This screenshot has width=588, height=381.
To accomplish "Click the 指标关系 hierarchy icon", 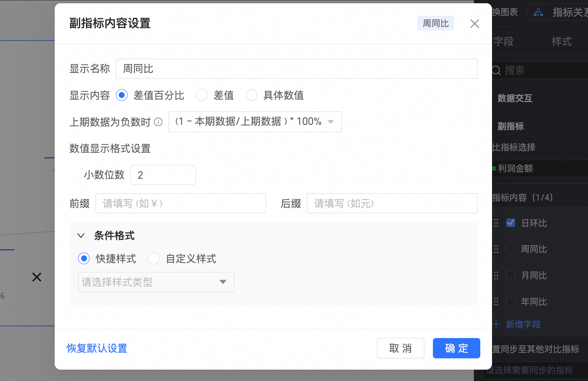I will point(538,13).
